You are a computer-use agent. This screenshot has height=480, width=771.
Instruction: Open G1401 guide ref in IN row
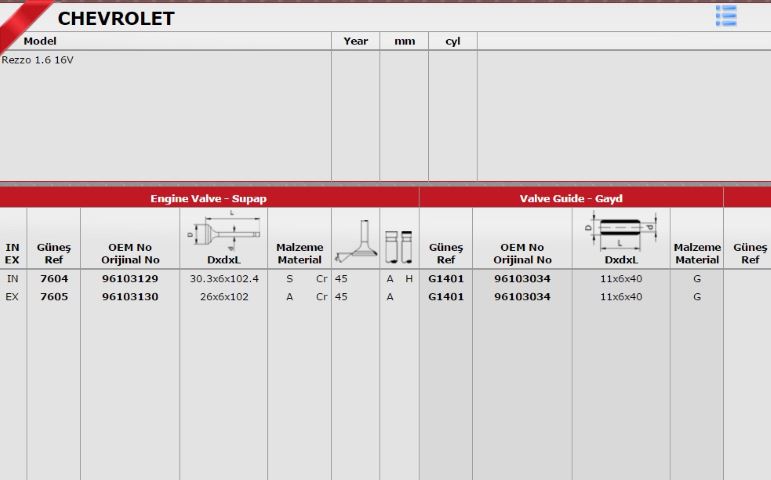[446, 279]
